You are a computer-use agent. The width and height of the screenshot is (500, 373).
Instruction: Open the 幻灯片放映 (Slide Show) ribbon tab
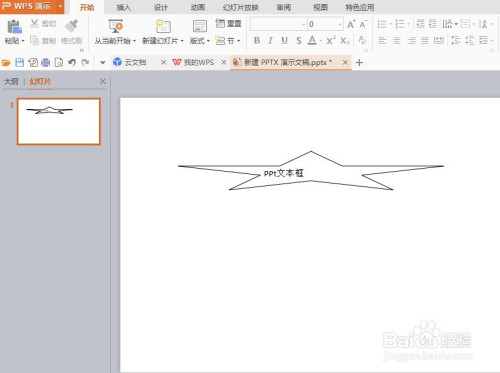[241, 7]
